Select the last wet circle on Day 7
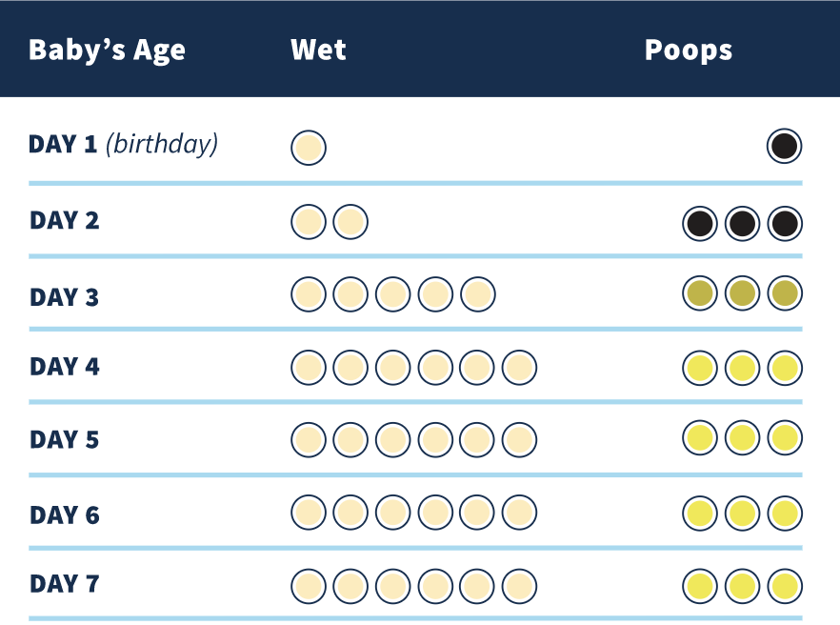The image size is (840, 625). pyautogui.click(x=519, y=585)
